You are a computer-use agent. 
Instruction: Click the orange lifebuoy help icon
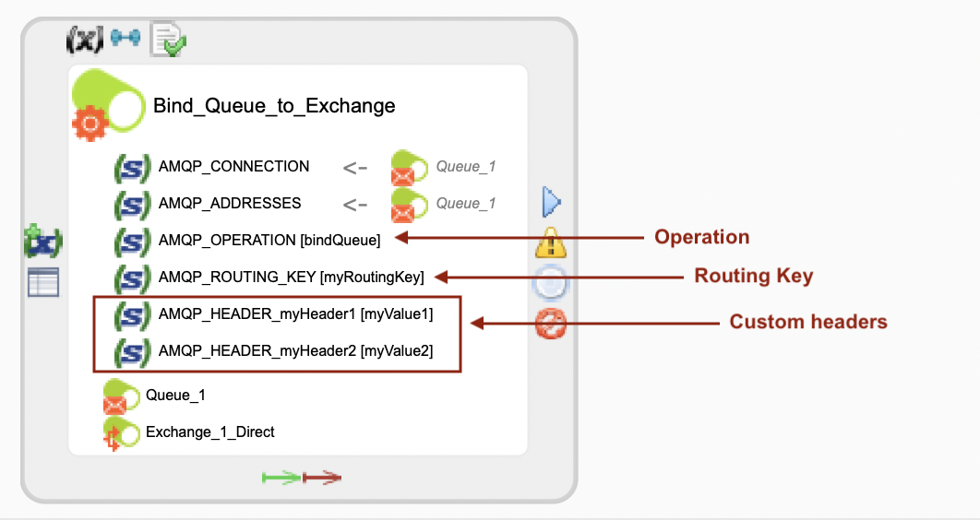point(551,324)
